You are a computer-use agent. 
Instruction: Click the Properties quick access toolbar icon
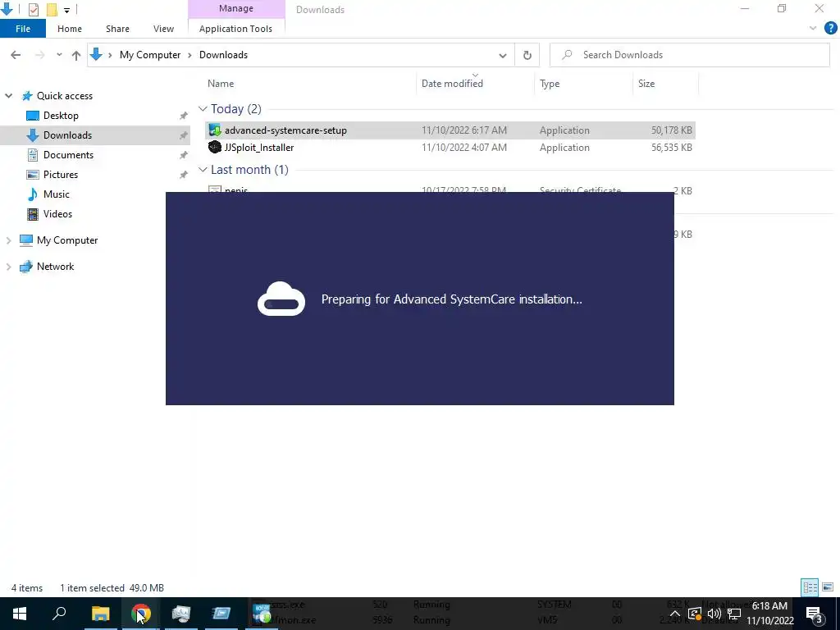point(33,9)
